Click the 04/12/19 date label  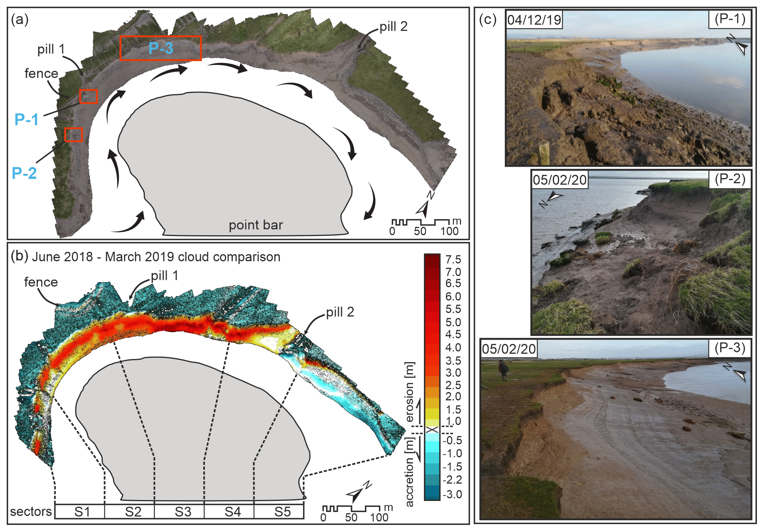(534, 20)
